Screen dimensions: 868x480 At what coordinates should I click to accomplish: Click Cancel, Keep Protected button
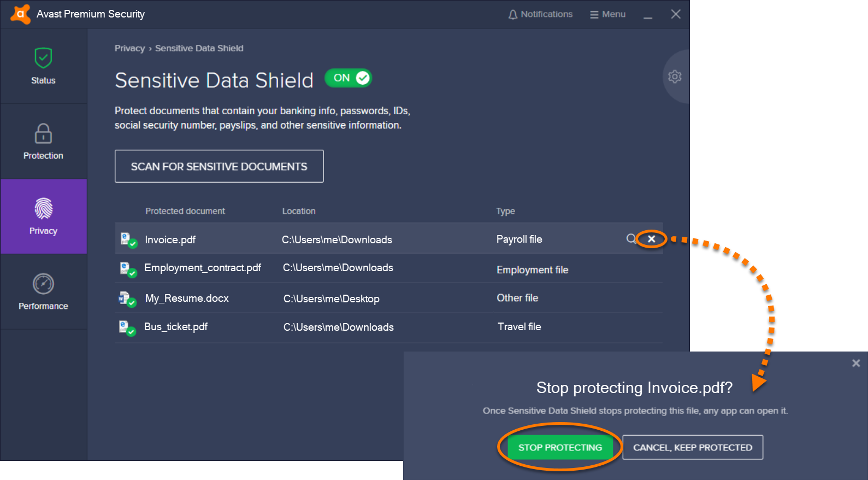coord(693,447)
